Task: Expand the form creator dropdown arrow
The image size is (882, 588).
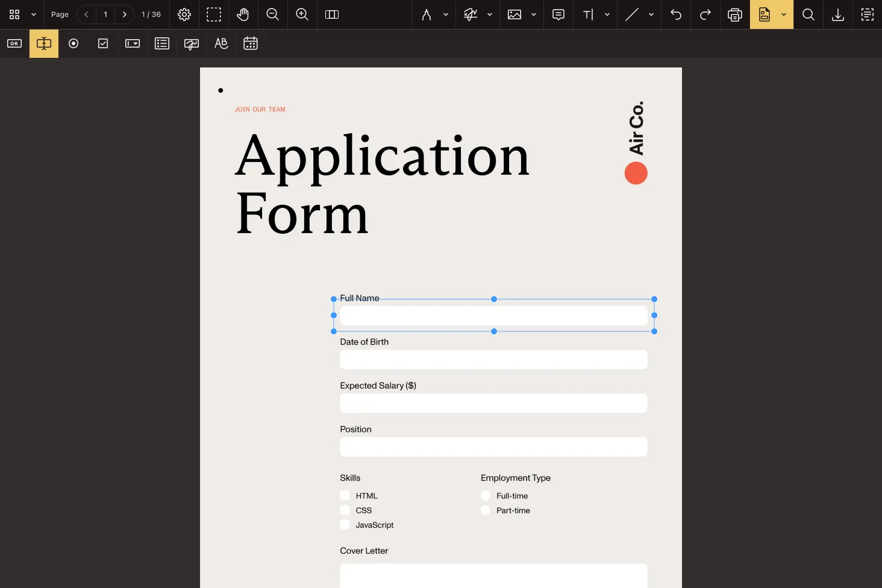Action: (784, 14)
